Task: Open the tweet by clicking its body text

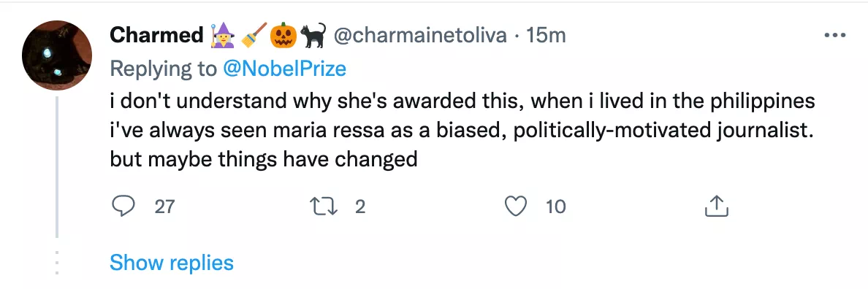Action: (462, 131)
